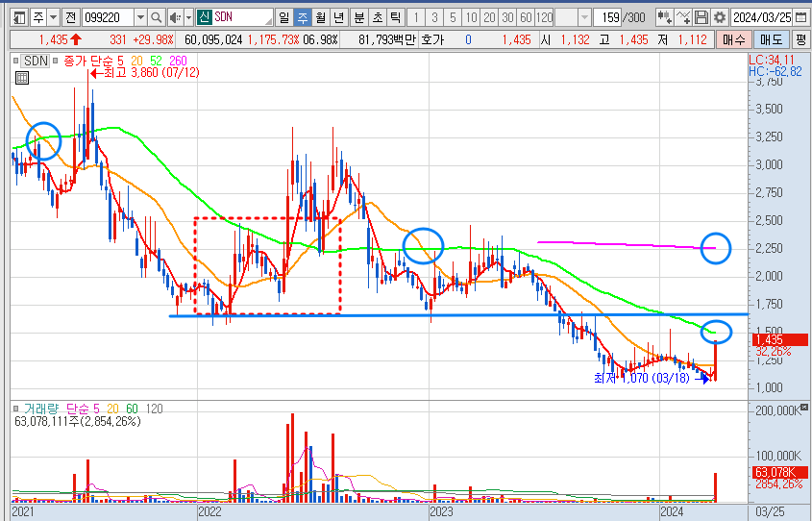Image resolution: width=812 pixels, height=521 pixels.
Task: Click the current price tag 1,435 on axis
Action: (x=779, y=339)
